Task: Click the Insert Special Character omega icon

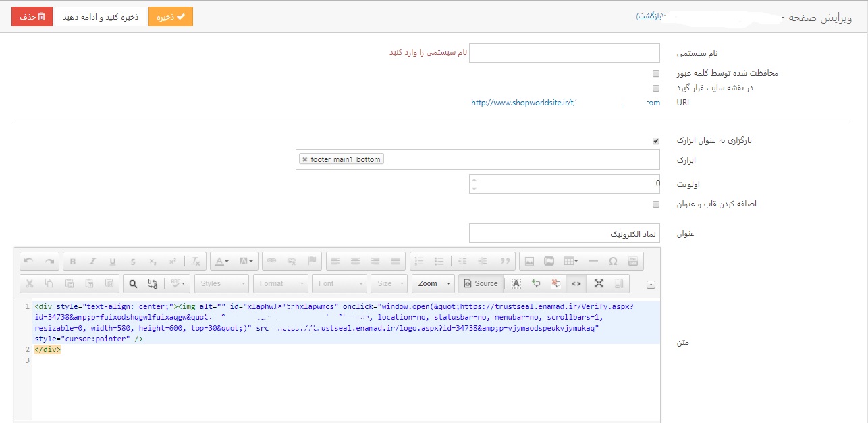Action: click(613, 261)
